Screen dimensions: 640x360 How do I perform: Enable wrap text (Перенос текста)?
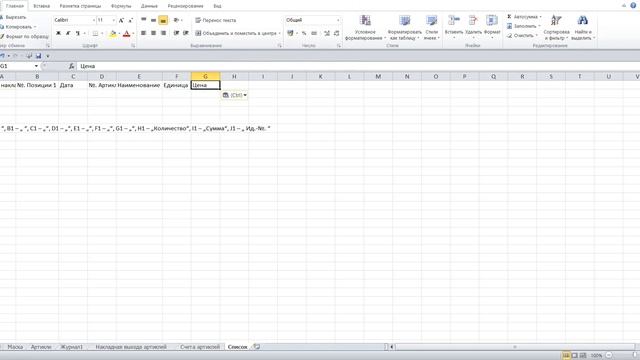tap(216, 20)
